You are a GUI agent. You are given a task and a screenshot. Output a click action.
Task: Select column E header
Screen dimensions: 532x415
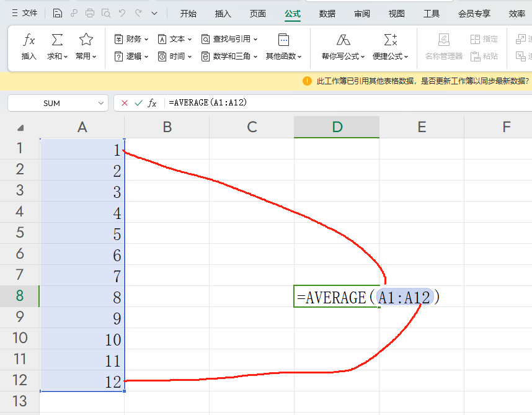[422, 127]
